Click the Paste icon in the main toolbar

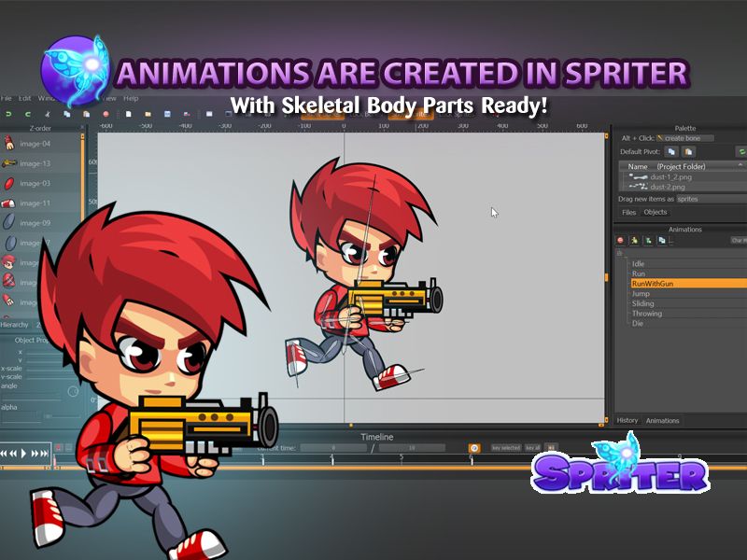click(86, 114)
